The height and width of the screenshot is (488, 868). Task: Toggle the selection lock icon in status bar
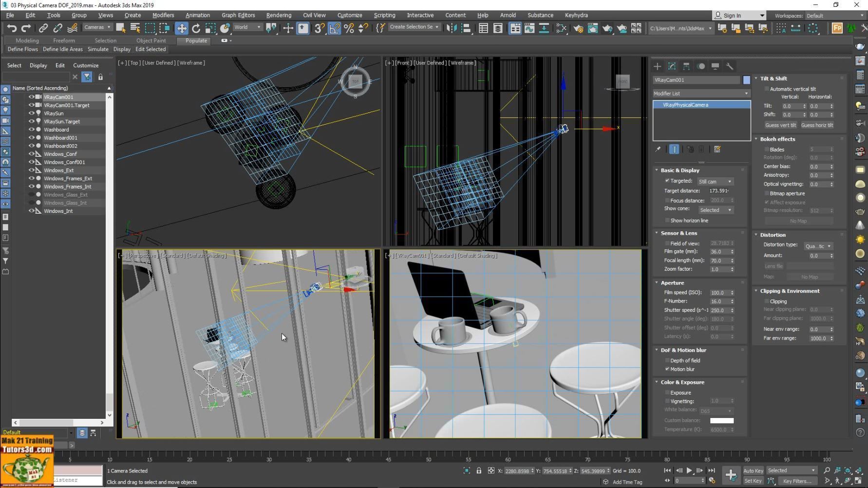(479, 471)
